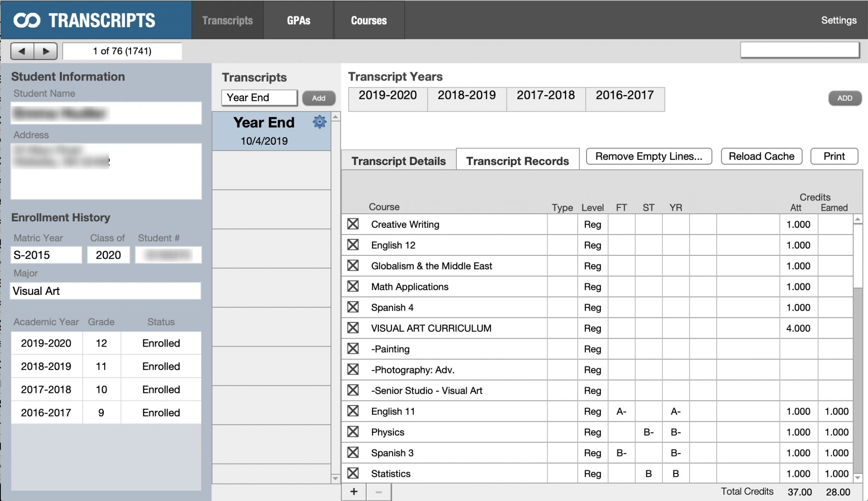Delete the Physics record X box
Screen dimensions: 868x501
click(x=353, y=432)
